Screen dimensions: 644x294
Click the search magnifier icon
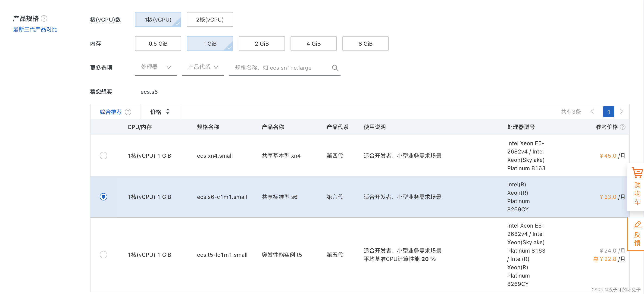335,68
